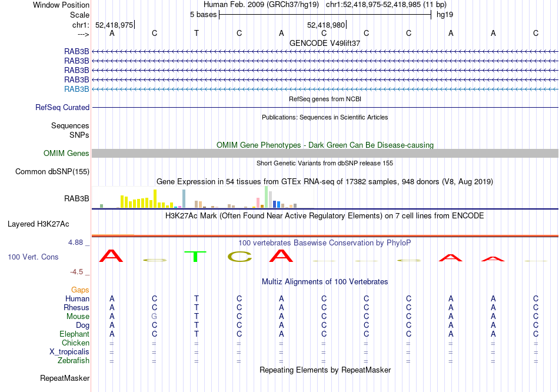Click the ---> sequence direction arrow label

pyautogui.click(x=83, y=34)
